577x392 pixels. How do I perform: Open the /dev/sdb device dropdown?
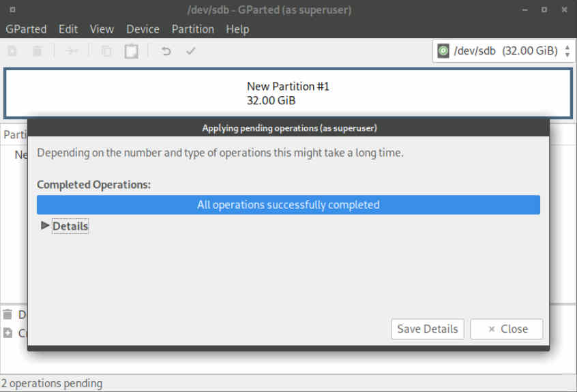click(504, 50)
